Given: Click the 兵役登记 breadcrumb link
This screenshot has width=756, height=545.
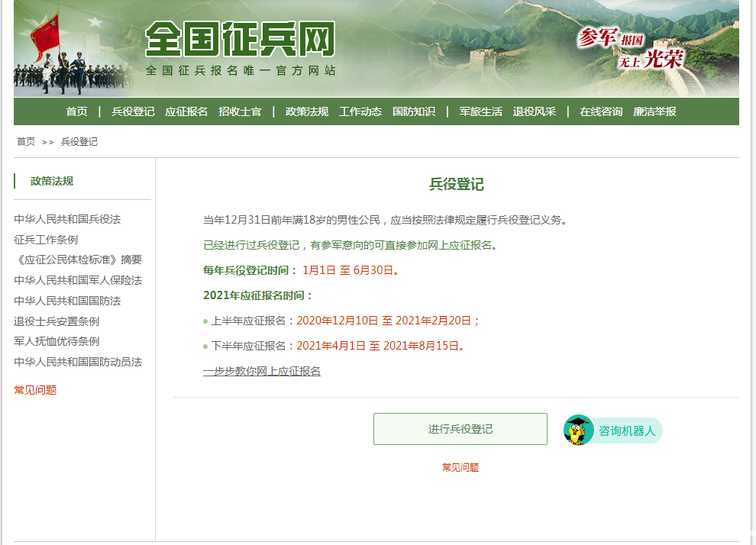Looking at the screenshot, I should pyautogui.click(x=79, y=142).
